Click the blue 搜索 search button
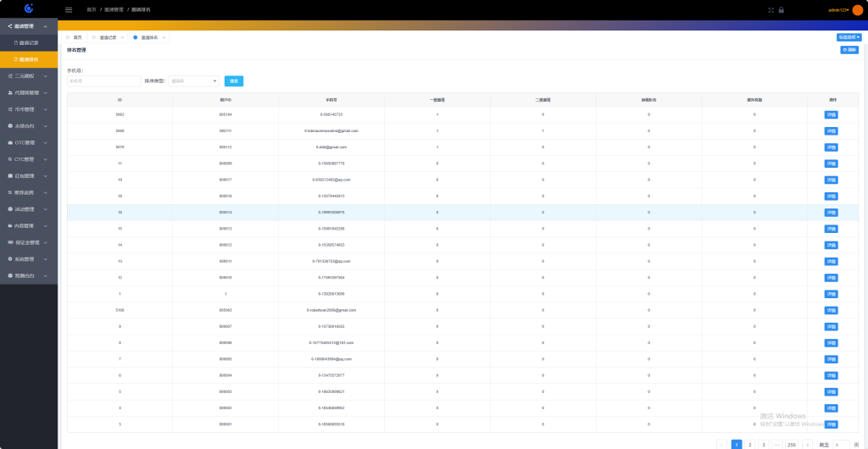The width and height of the screenshot is (868, 449). pos(234,81)
